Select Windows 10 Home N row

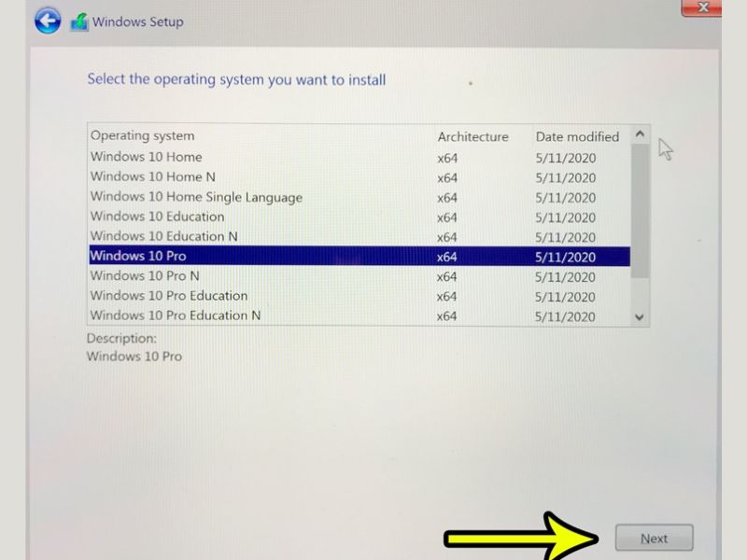(x=359, y=177)
